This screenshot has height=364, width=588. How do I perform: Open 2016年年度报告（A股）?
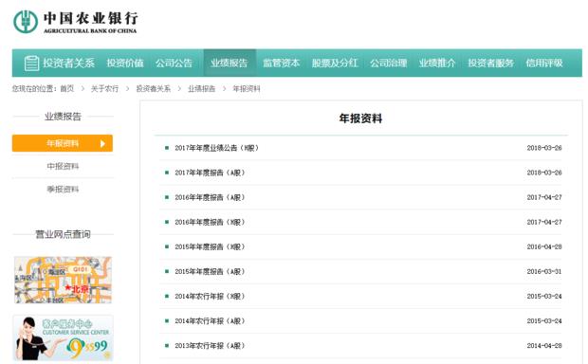pyautogui.click(x=210, y=197)
